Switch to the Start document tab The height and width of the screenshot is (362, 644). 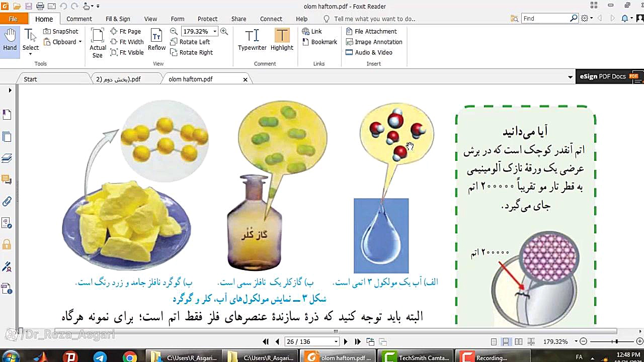pyautogui.click(x=31, y=79)
